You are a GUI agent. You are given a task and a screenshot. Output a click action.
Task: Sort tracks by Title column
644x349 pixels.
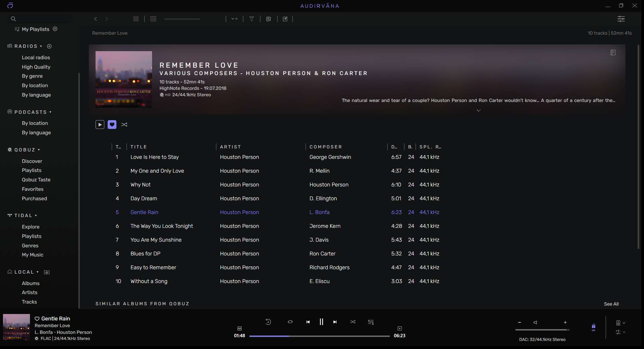coord(139,147)
